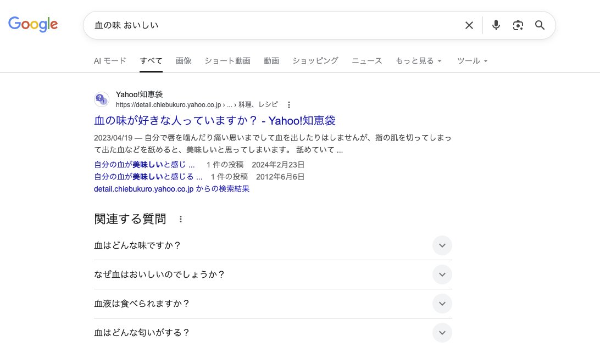This screenshot has width=600, height=364.
Task: Open three-dot menu next to 関連する質問
Action: pos(180,219)
